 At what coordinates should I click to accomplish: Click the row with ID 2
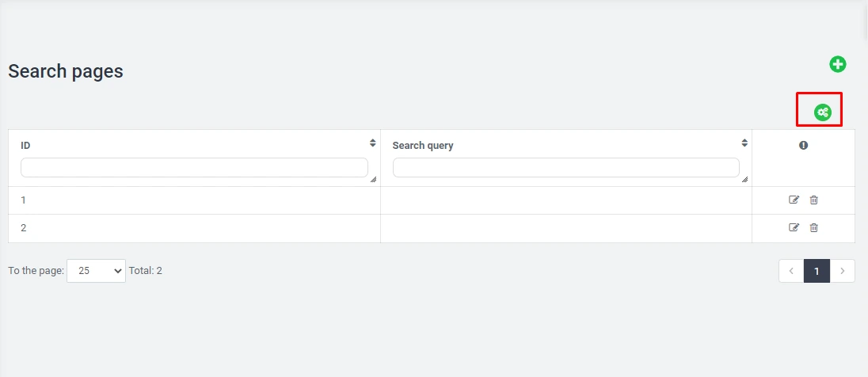[x=194, y=228]
